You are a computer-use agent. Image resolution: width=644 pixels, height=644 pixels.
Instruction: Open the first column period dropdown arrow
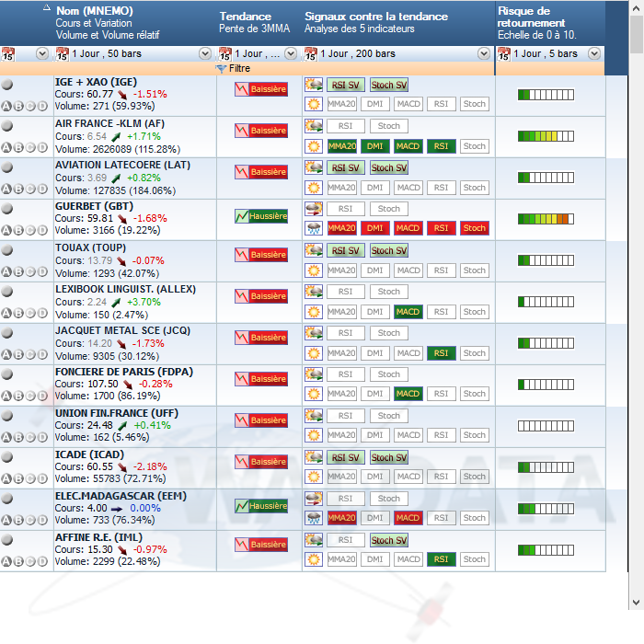(x=42, y=53)
